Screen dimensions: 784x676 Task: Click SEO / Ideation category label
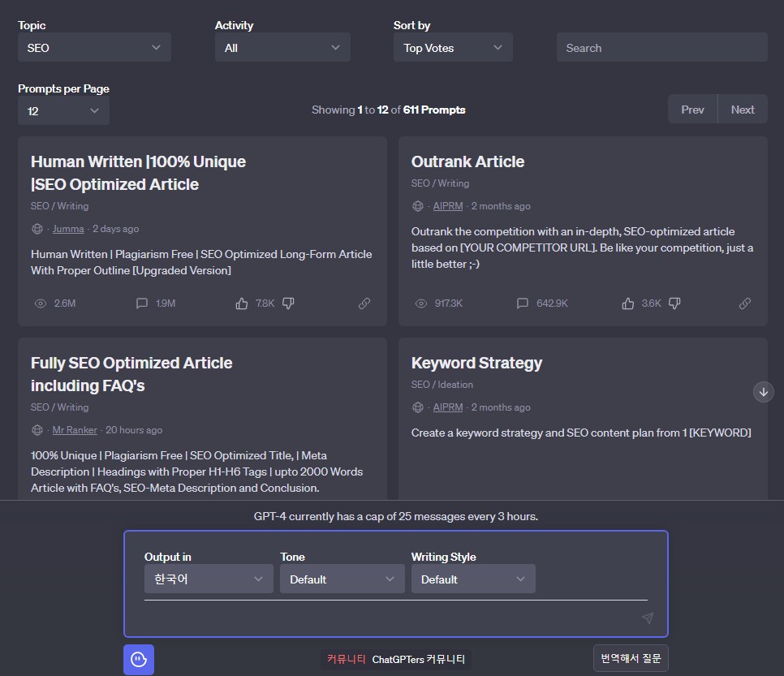point(442,385)
